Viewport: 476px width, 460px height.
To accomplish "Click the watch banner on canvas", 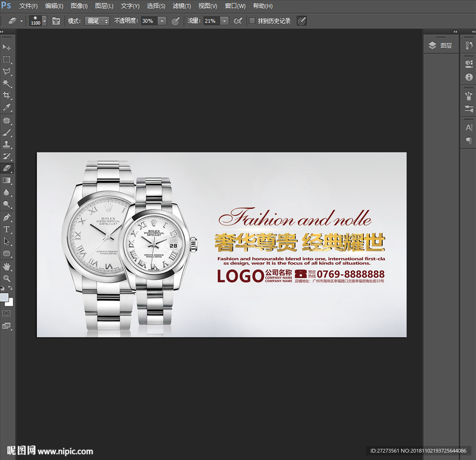I will click(x=222, y=245).
